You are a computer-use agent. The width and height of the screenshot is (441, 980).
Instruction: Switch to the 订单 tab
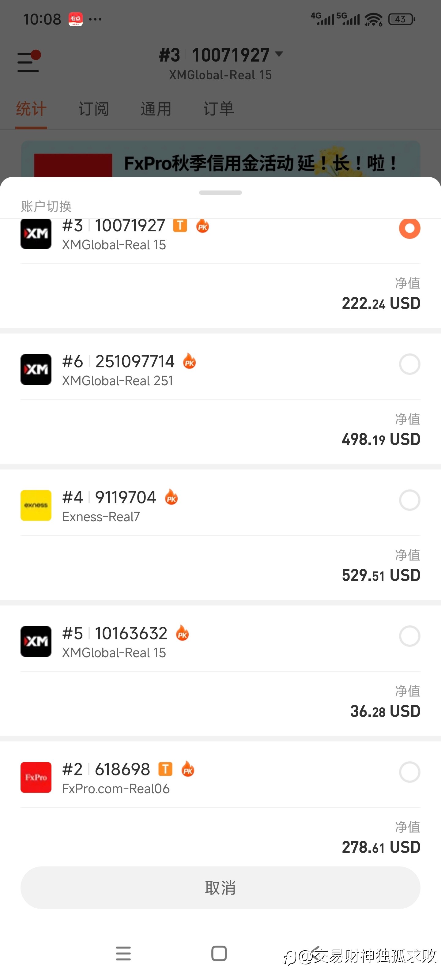218,109
